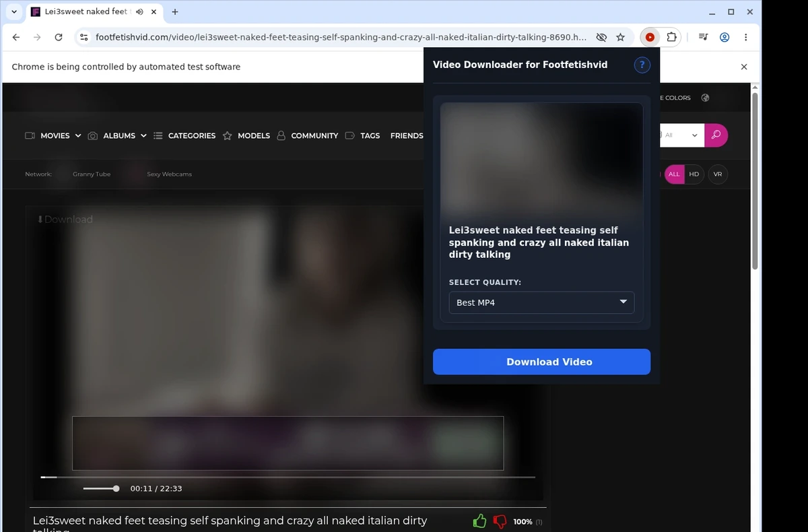808x532 pixels.
Task: Seek on the video progress bar
Action: coord(288,477)
